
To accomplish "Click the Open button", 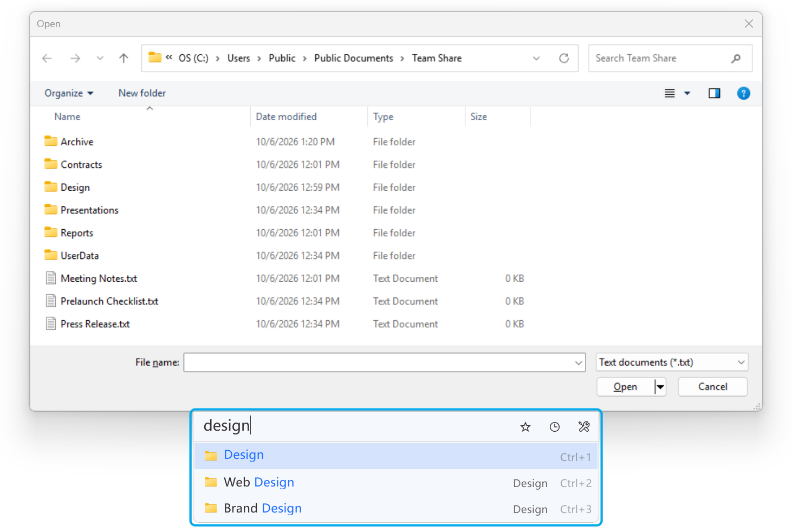I will pyautogui.click(x=625, y=387).
